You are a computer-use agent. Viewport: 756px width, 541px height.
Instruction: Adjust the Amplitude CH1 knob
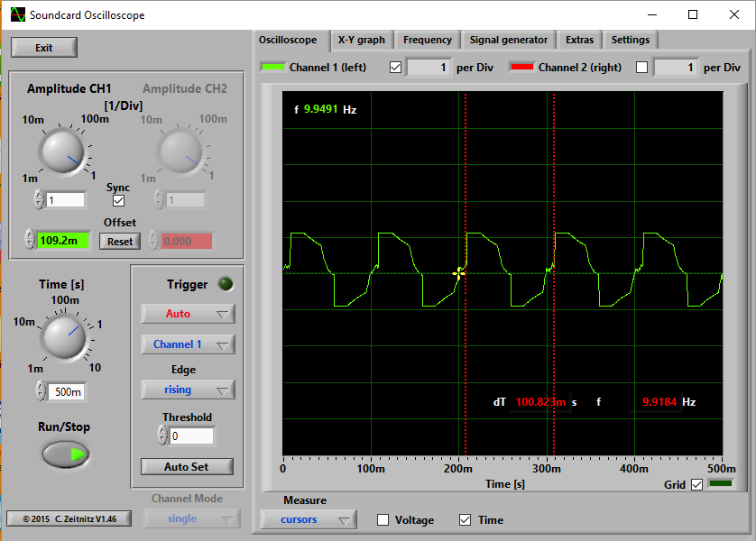click(x=61, y=151)
